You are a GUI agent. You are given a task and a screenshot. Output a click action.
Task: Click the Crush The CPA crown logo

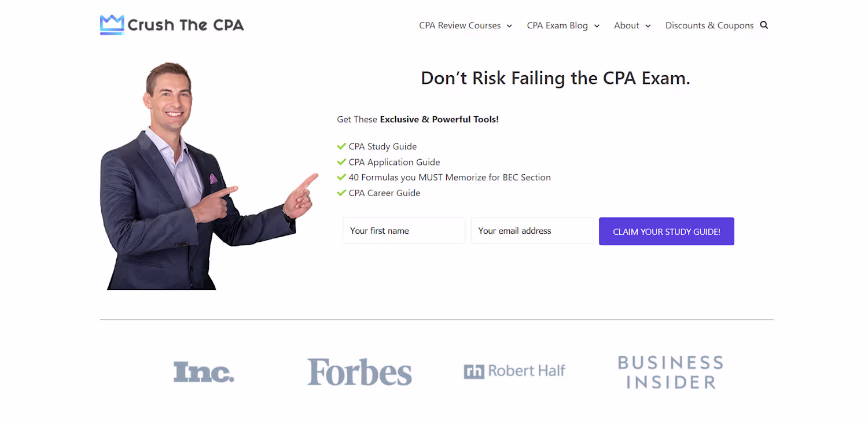112,25
